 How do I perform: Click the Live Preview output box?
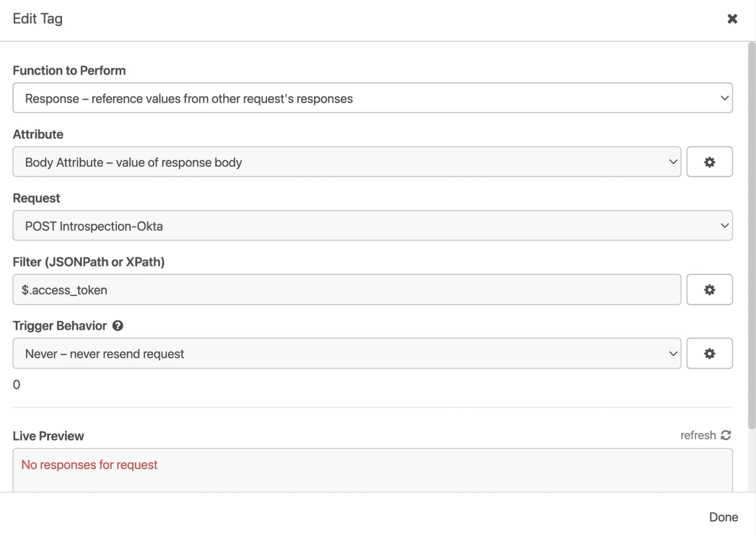pos(373,470)
